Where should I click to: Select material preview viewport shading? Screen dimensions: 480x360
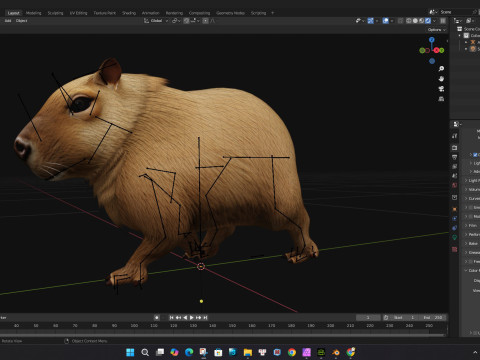click(422, 21)
